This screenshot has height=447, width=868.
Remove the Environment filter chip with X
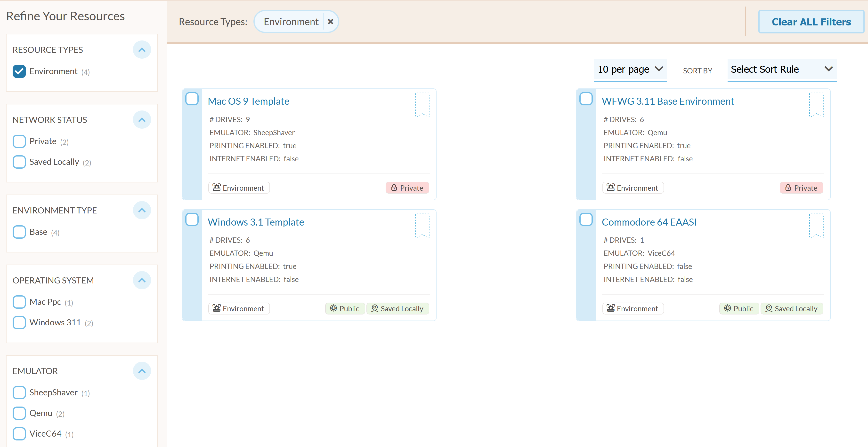[331, 22]
